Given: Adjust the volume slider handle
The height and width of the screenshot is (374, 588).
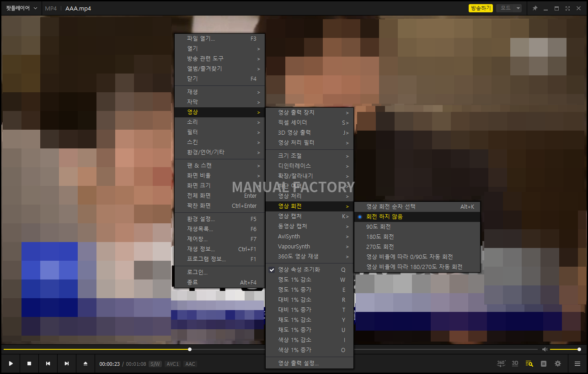Looking at the screenshot, I should click(x=579, y=349).
